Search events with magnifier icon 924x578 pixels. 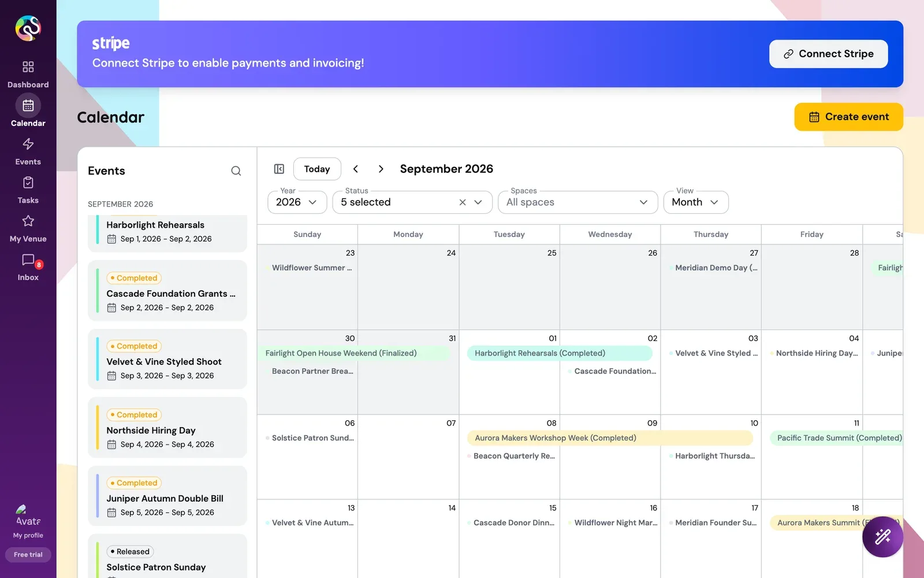(x=236, y=171)
